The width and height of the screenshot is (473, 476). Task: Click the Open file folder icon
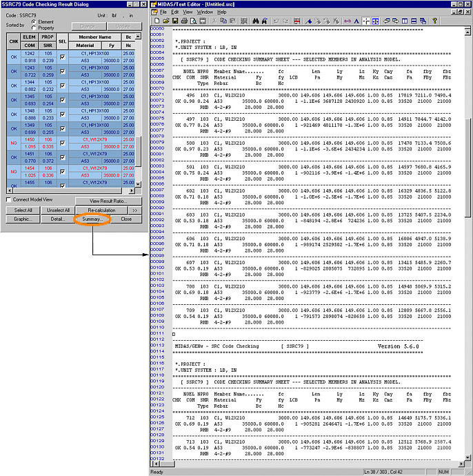click(165, 21)
